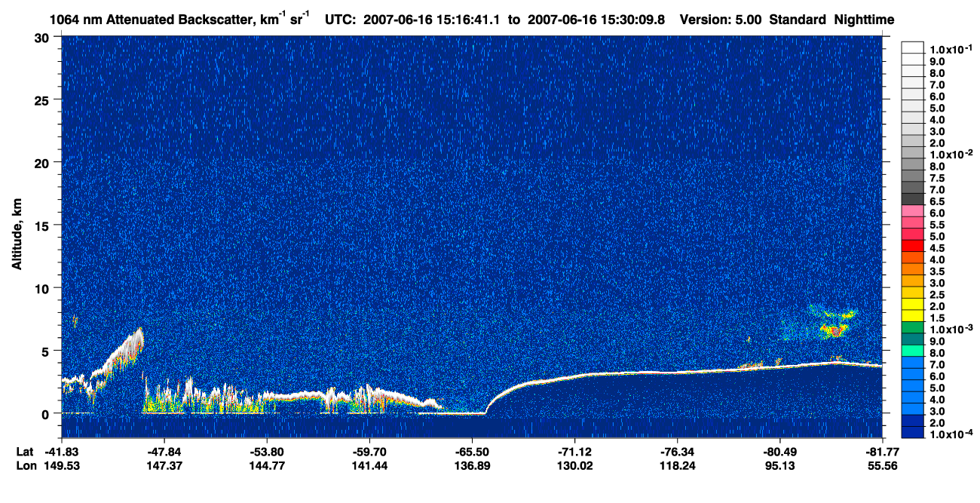This screenshot has width=980, height=503.
Task: Click colorbar label "1.0x10-1"
Action: click(x=951, y=49)
